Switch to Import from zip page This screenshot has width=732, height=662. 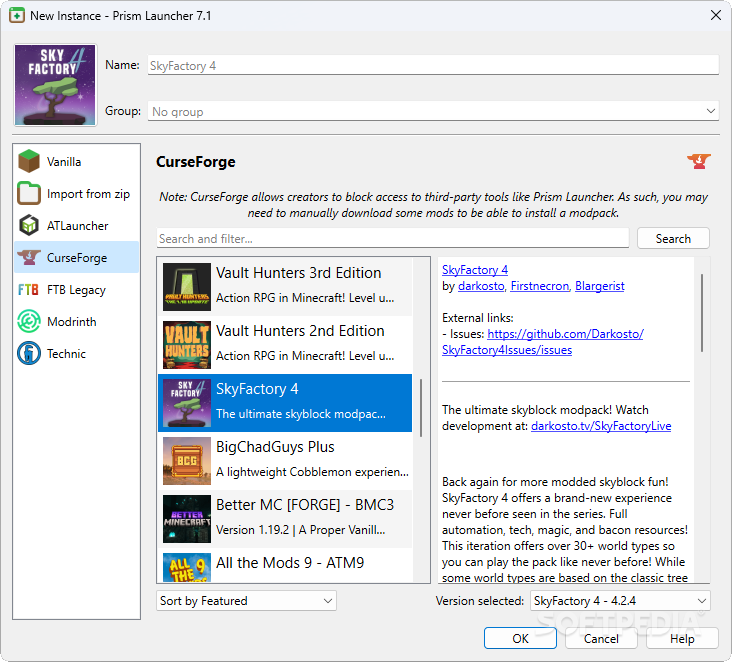pyautogui.click(x=77, y=193)
